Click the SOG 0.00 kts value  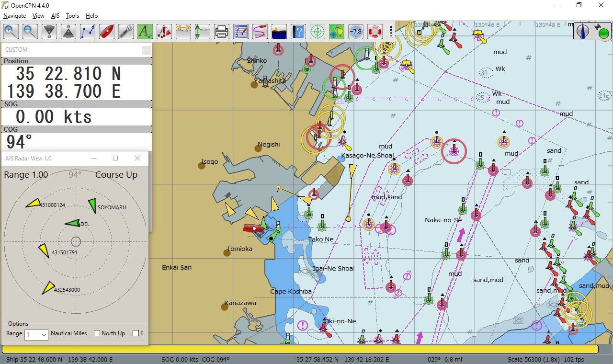pyautogui.click(x=54, y=116)
